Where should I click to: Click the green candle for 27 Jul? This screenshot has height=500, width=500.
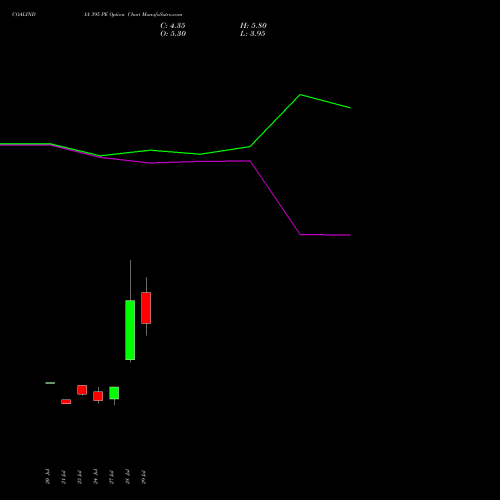point(114,393)
